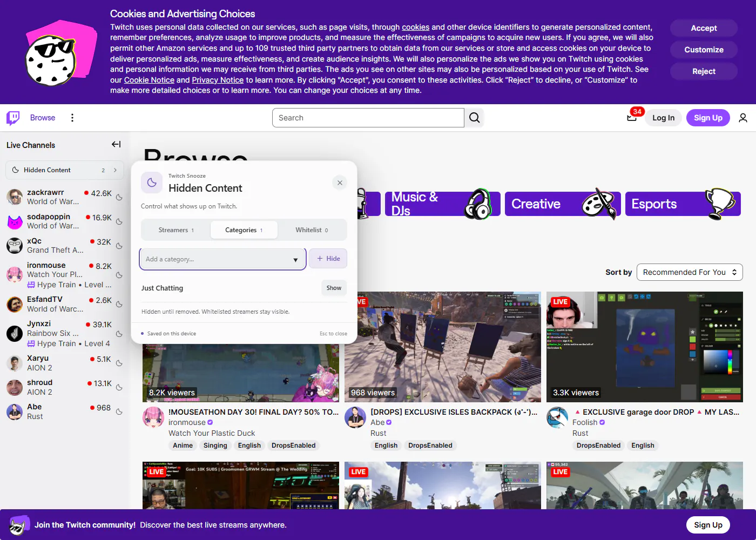756x540 pixels.
Task: Click English tag under Foolish stream
Action: 643,446
